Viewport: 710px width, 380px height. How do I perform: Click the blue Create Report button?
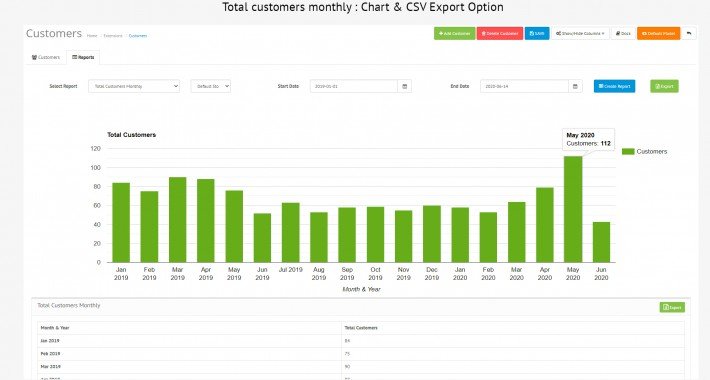pos(614,86)
